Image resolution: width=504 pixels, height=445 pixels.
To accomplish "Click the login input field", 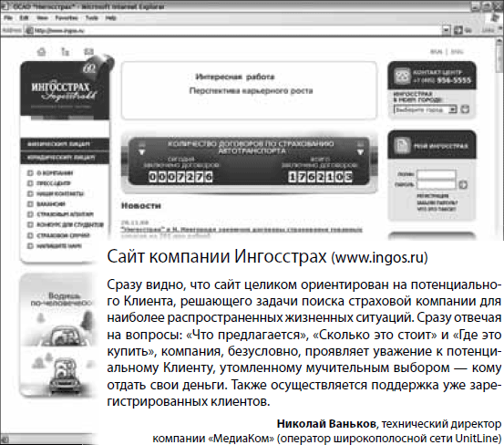I will coord(437,174).
